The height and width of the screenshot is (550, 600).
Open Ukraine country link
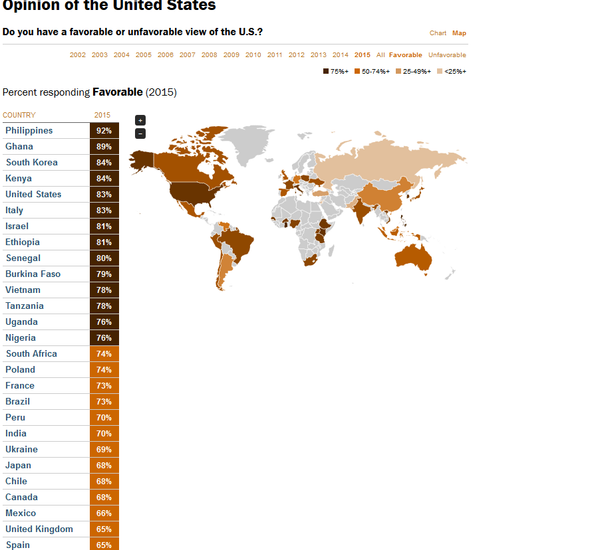click(x=21, y=449)
